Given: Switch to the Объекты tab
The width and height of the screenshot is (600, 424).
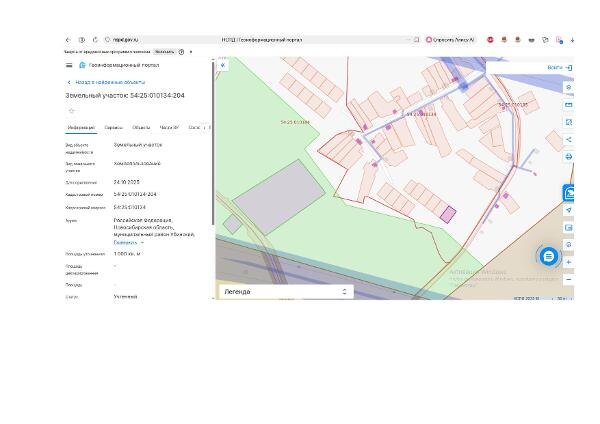Looking at the screenshot, I should 141,127.
